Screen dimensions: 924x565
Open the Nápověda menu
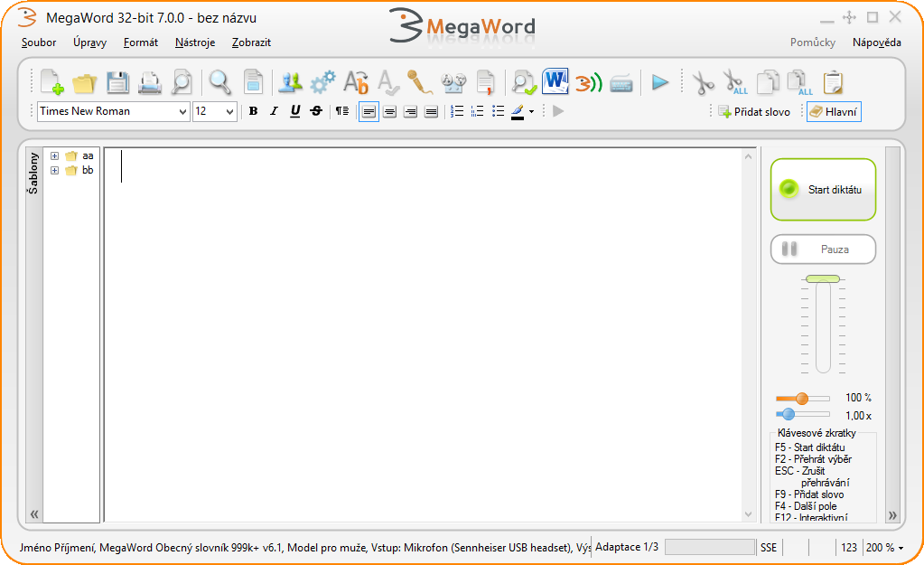[x=876, y=42]
